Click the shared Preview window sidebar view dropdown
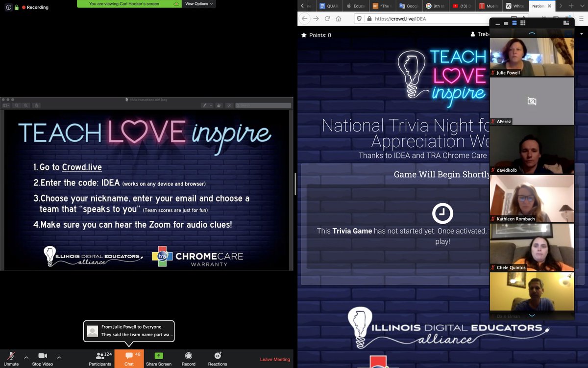The image size is (588, 368). click(6, 105)
